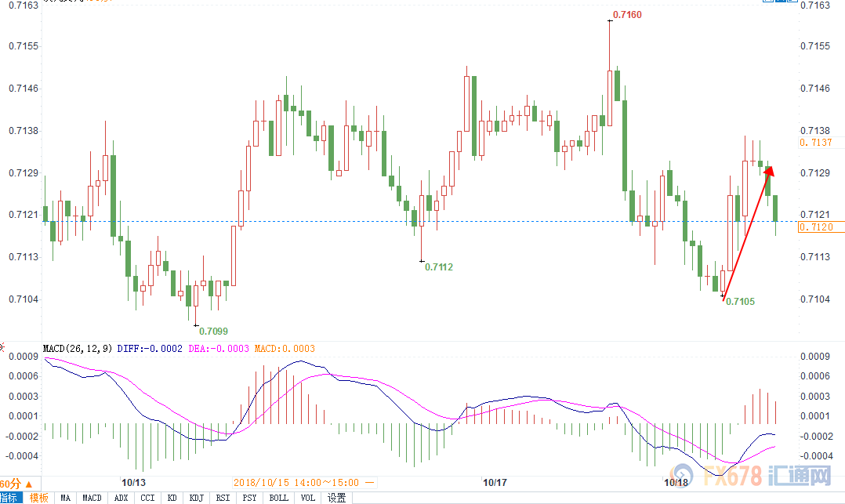Switch to the 模板 template tab
The height and width of the screenshot is (504, 845).
tap(39, 498)
